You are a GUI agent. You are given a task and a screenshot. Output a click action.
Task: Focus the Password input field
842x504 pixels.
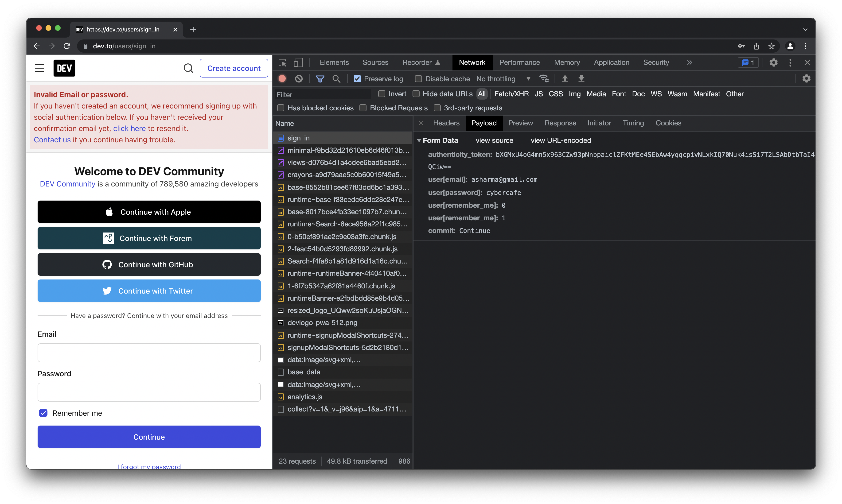click(149, 392)
